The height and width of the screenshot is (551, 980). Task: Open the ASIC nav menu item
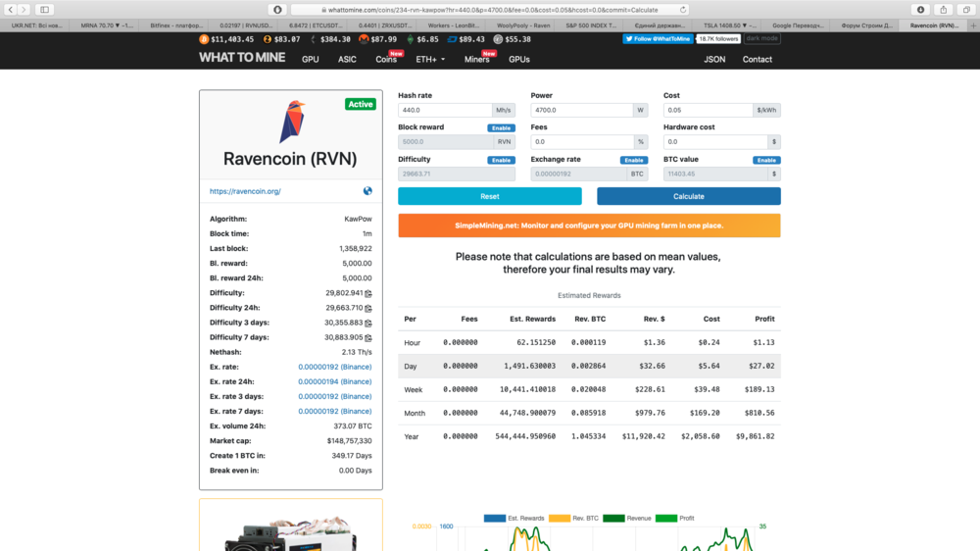pos(347,60)
